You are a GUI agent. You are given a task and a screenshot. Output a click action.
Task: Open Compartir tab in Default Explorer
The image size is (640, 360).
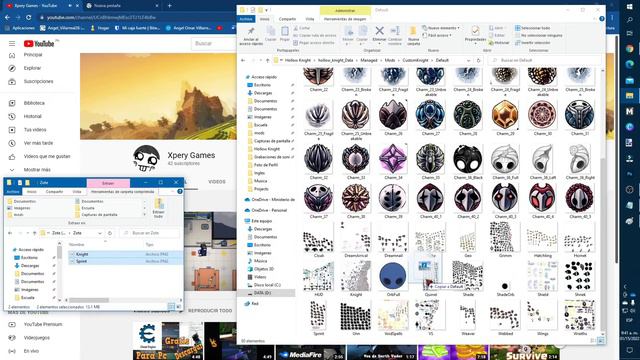[x=287, y=19]
